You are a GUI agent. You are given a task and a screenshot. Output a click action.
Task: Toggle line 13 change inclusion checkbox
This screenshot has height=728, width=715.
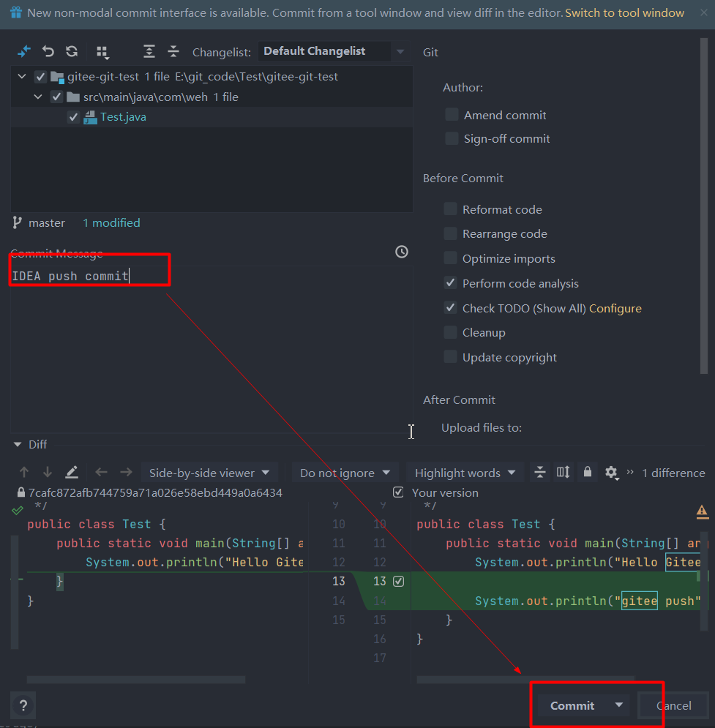(x=398, y=581)
